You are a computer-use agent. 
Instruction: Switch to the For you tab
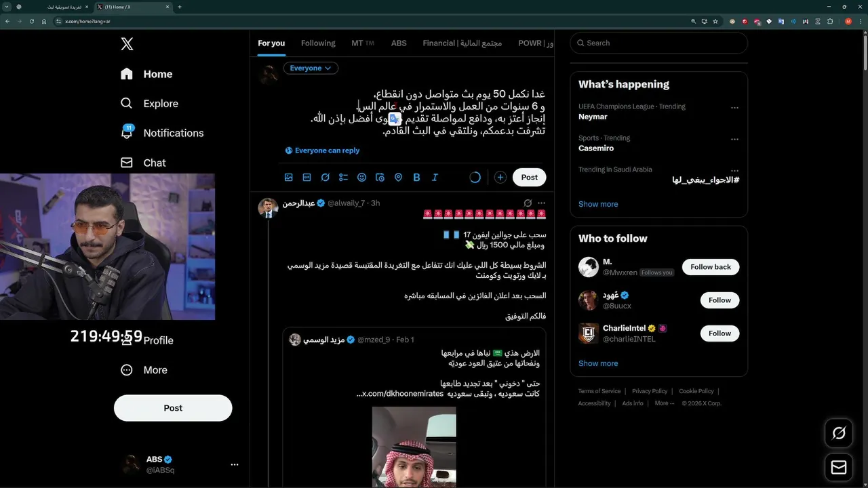coord(271,43)
